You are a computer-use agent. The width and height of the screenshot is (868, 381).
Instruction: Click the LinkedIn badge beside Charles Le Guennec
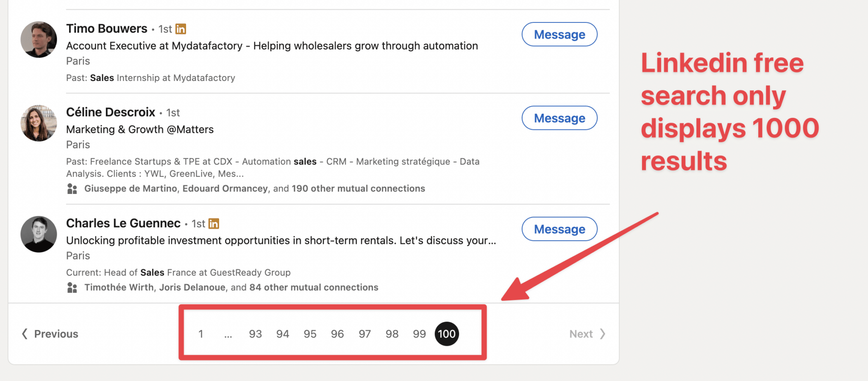214,224
